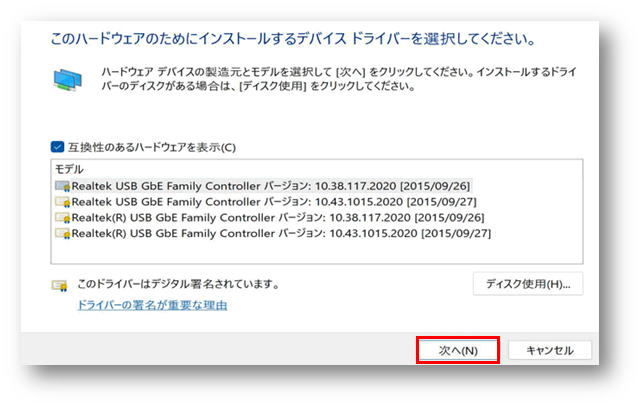Click driver icon of Realtek(R) 10.43.1015.2020 row
Viewport: 641px width, 407px height.
(63, 234)
